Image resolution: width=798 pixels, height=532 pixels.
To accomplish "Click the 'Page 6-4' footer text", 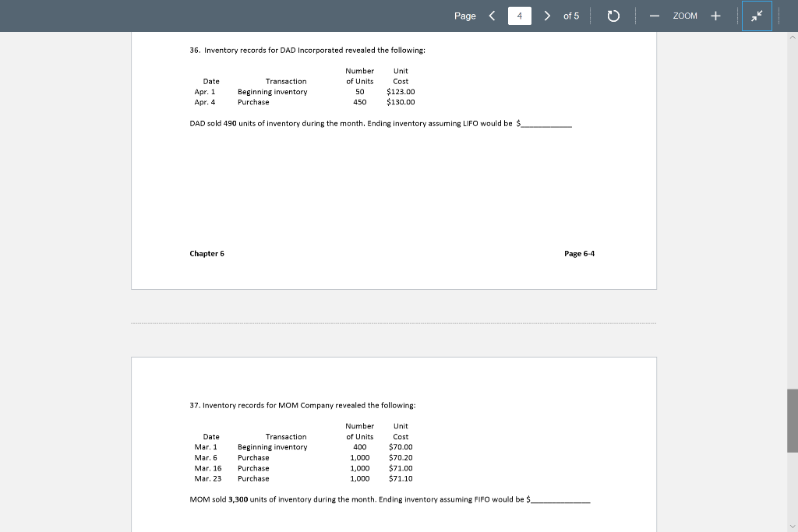I will pyautogui.click(x=580, y=253).
